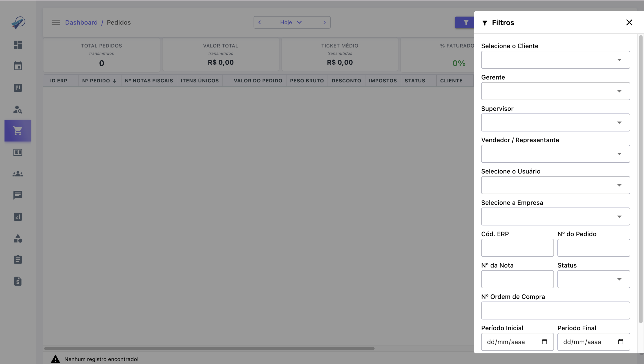Open the Período Inicial calendar picker
644x364 pixels.
pos(544,342)
